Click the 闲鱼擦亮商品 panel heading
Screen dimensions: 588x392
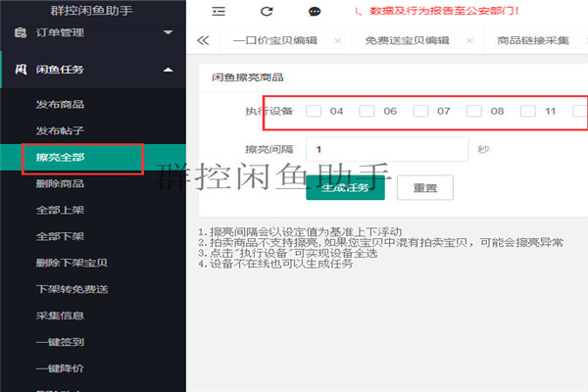(248, 77)
